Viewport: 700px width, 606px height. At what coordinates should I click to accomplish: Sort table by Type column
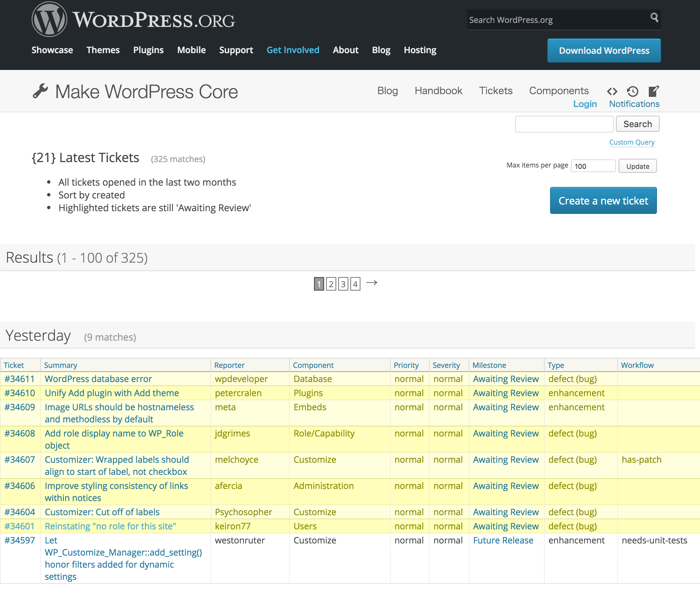[556, 365]
